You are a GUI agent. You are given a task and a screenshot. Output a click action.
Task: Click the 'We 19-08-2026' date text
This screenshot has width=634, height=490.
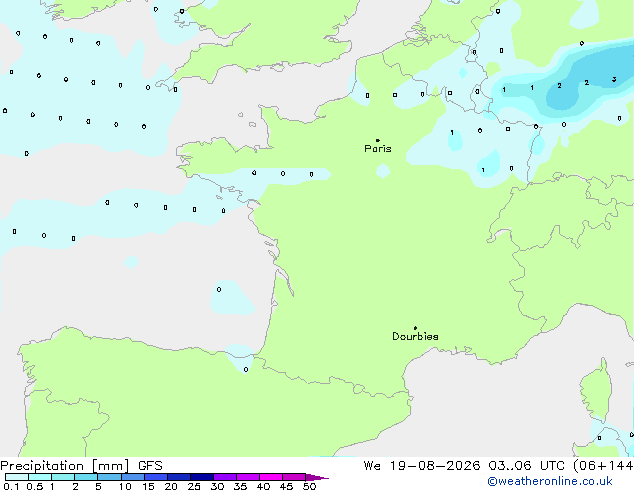(422, 466)
